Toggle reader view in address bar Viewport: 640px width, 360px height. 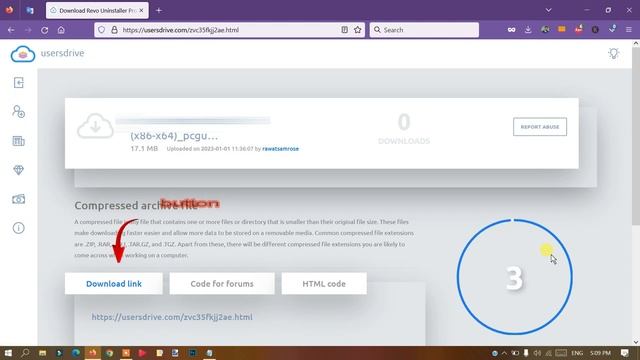pyautogui.click(x=344, y=30)
